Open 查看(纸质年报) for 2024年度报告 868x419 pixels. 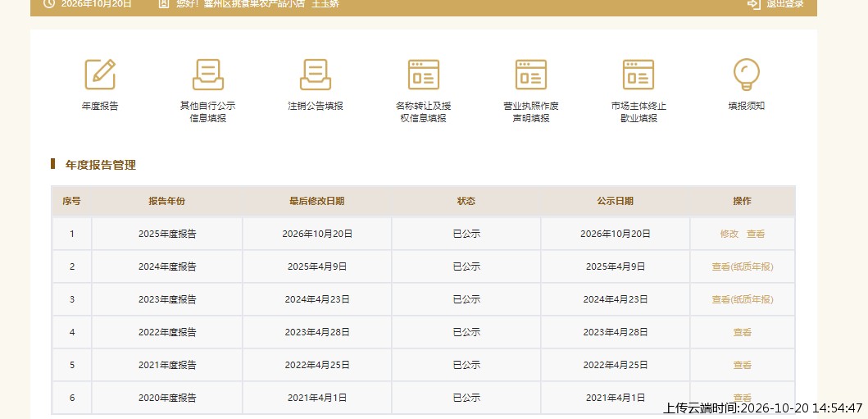click(743, 266)
